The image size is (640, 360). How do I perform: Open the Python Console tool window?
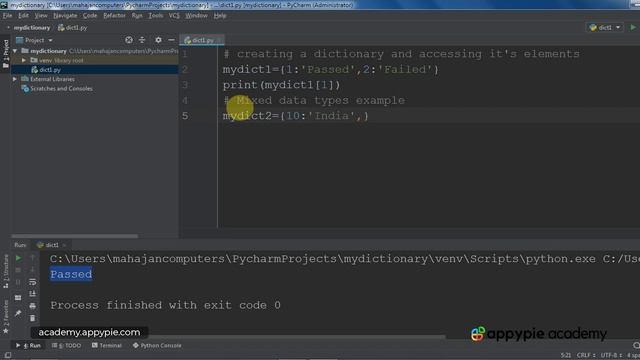pos(157,345)
